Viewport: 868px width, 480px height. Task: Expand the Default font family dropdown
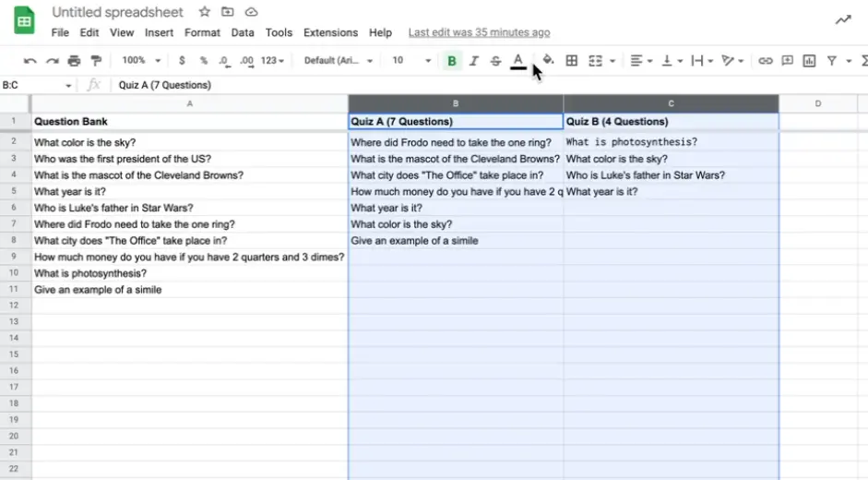pyautogui.click(x=339, y=61)
